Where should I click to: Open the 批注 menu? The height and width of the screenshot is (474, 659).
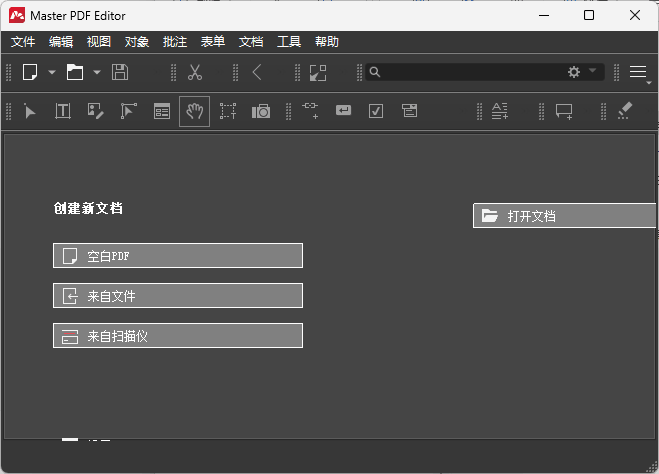(175, 42)
